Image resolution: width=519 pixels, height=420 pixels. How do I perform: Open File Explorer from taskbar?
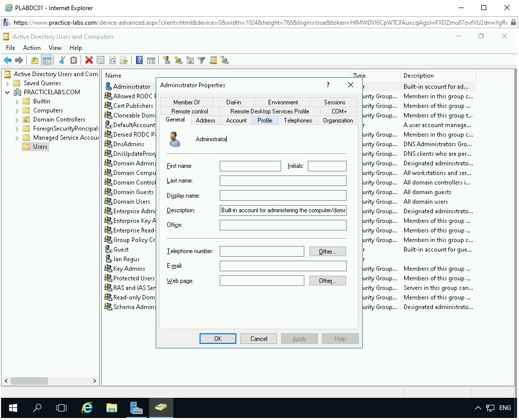[111, 408]
